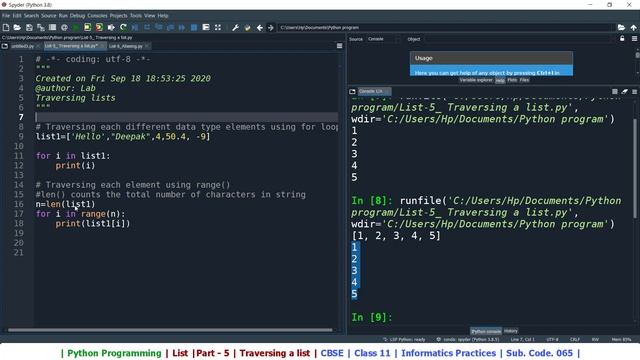Clear console with the eraser icon

[624, 91]
